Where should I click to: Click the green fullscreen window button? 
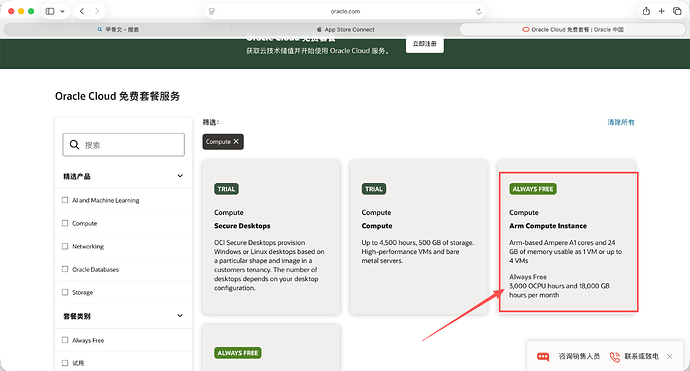[x=31, y=11]
